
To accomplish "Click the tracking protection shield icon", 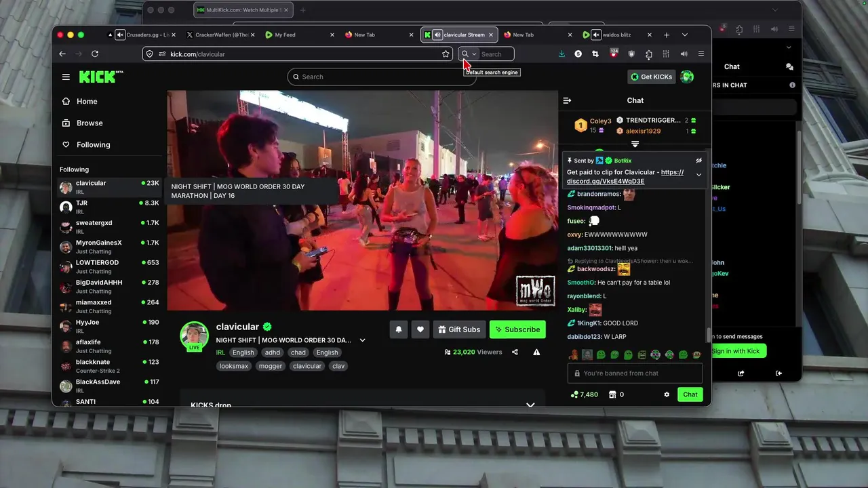I will pyautogui.click(x=151, y=54).
